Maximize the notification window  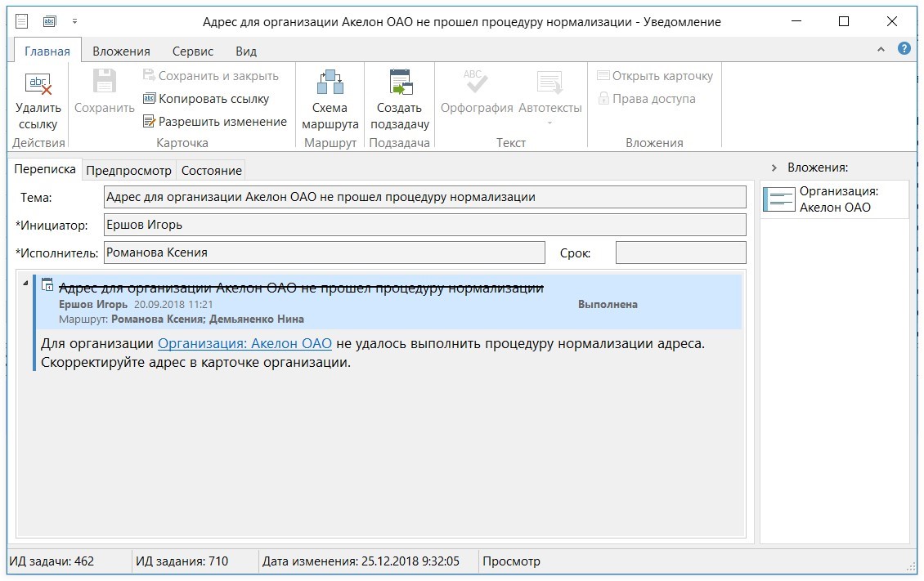[844, 22]
